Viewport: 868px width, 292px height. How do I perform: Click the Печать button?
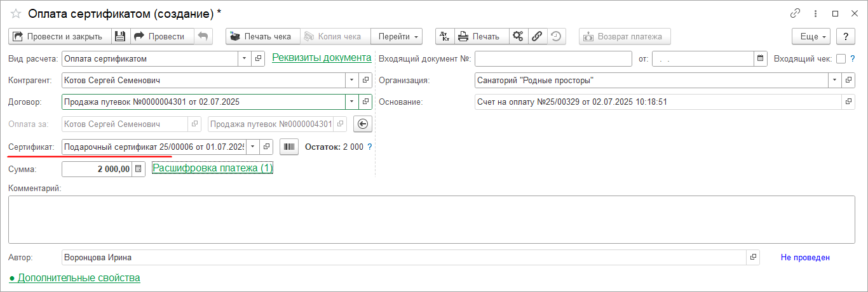[481, 37]
